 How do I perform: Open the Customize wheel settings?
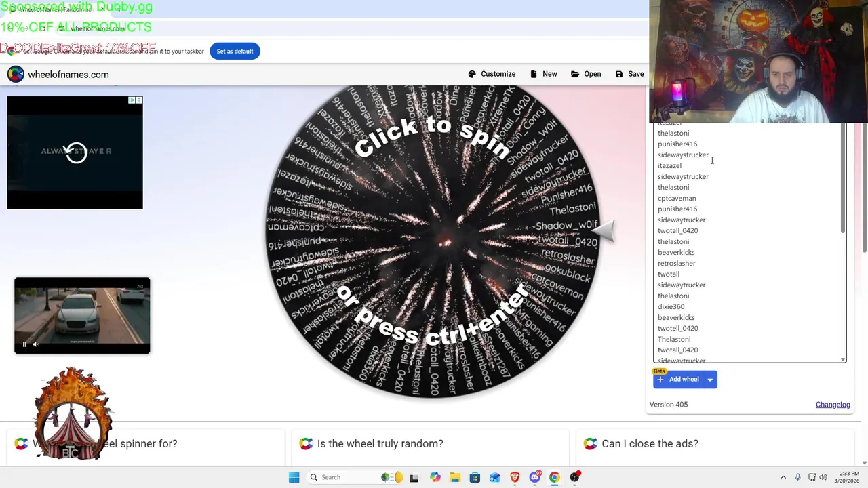click(x=492, y=74)
